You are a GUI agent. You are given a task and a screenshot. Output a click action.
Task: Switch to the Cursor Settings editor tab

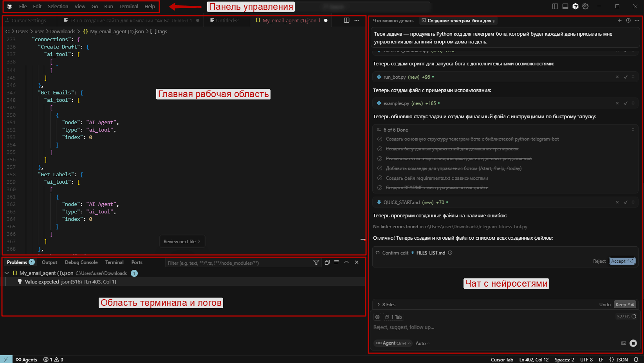[29, 20]
